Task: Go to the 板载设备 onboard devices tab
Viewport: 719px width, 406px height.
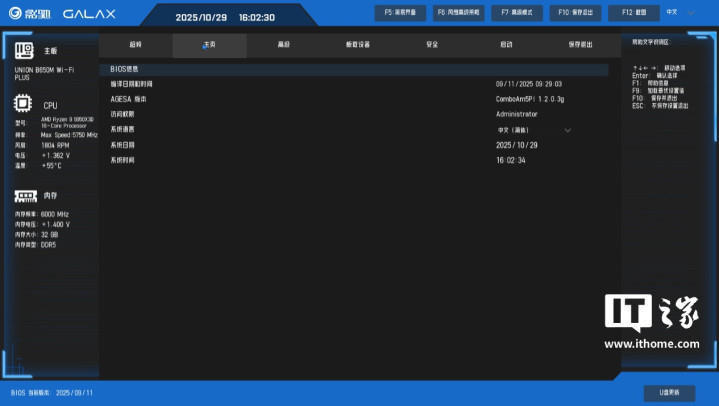Action: tap(358, 44)
